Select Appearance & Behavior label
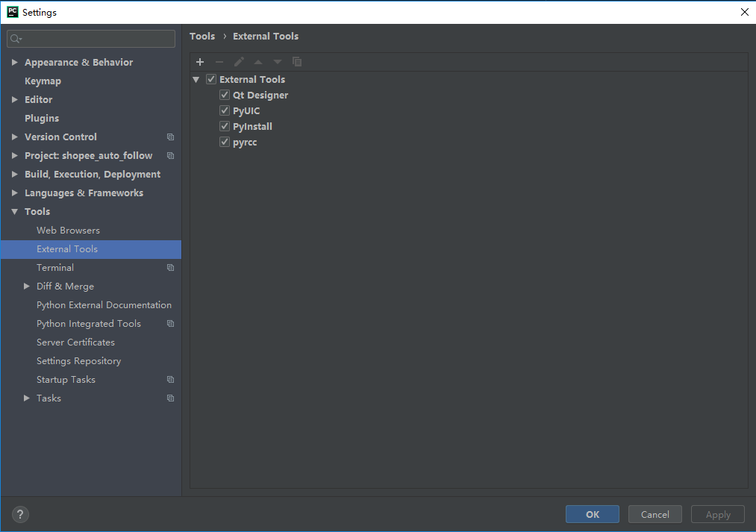This screenshot has height=532, width=756. pos(78,62)
